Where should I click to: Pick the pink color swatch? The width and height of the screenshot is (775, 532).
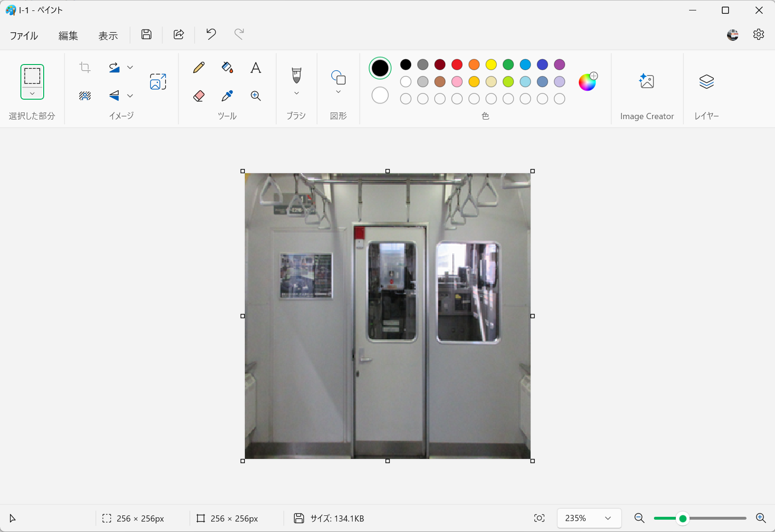coord(457,82)
